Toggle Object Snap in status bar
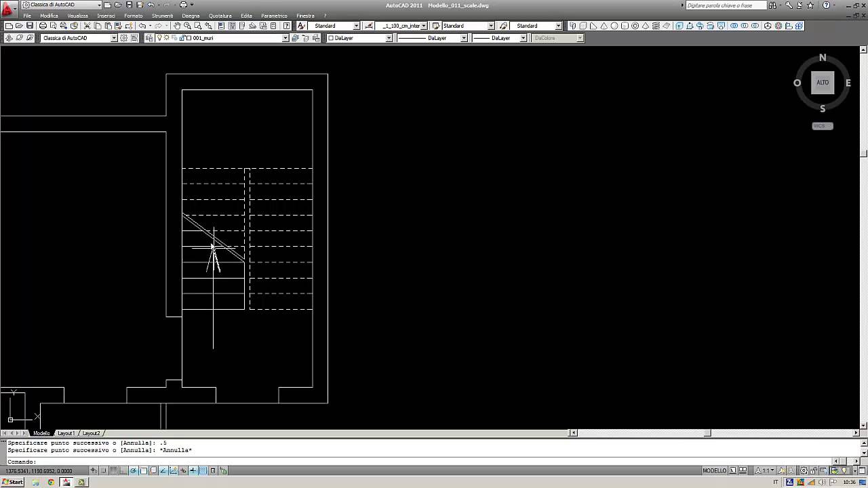 click(143, 470)
